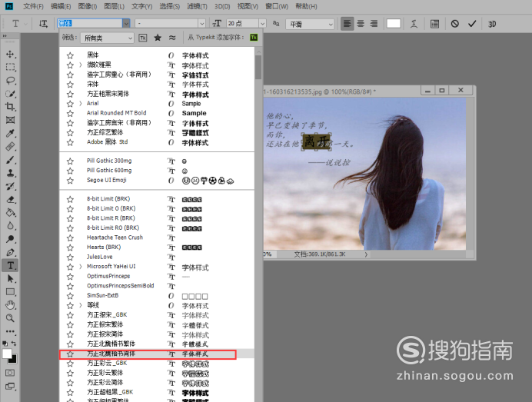Right align the text
Image resolution: width=532 pixels, height=402 pixels.
(374, 24)
